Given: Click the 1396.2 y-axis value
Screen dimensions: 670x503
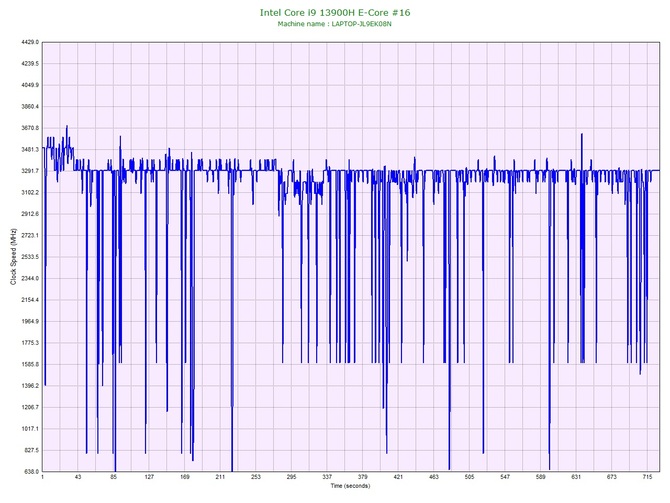Looking at the screenshot, I should coord(30,385).
